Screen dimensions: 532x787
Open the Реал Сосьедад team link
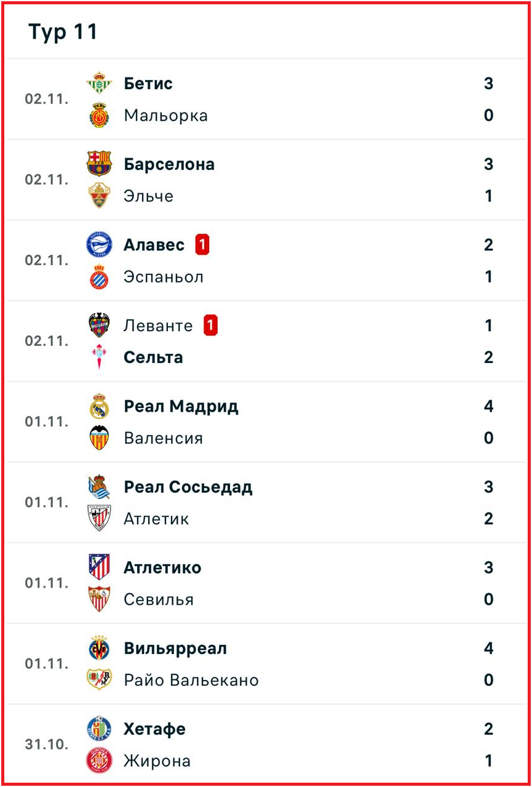click(x=188, y=487)
